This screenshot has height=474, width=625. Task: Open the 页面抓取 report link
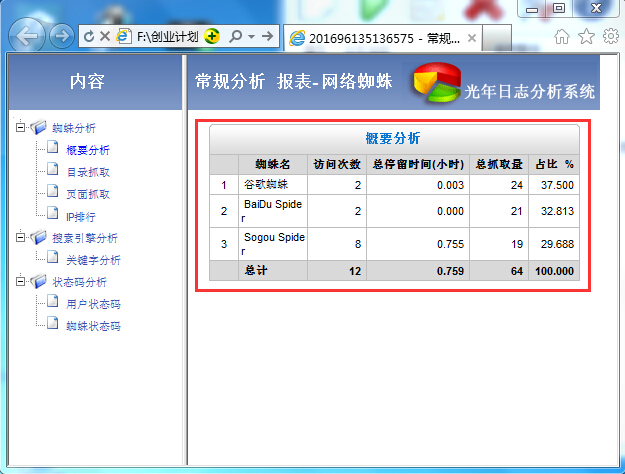tap(88, 194)
